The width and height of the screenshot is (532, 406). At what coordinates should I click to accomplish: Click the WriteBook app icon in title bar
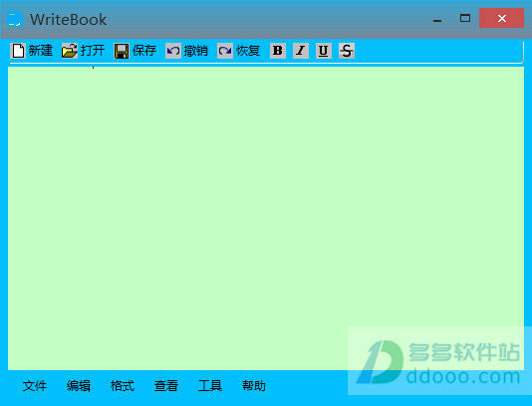[15, 19]
